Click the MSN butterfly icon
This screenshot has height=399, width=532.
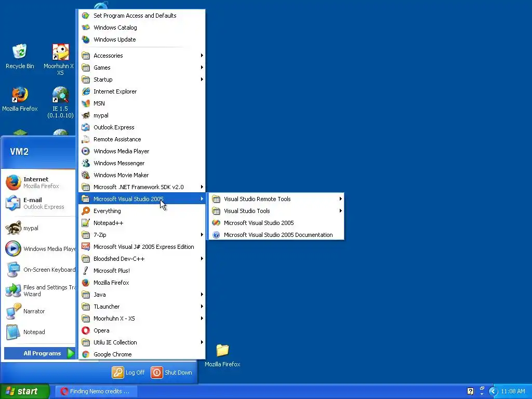click(x=86, y=103)
